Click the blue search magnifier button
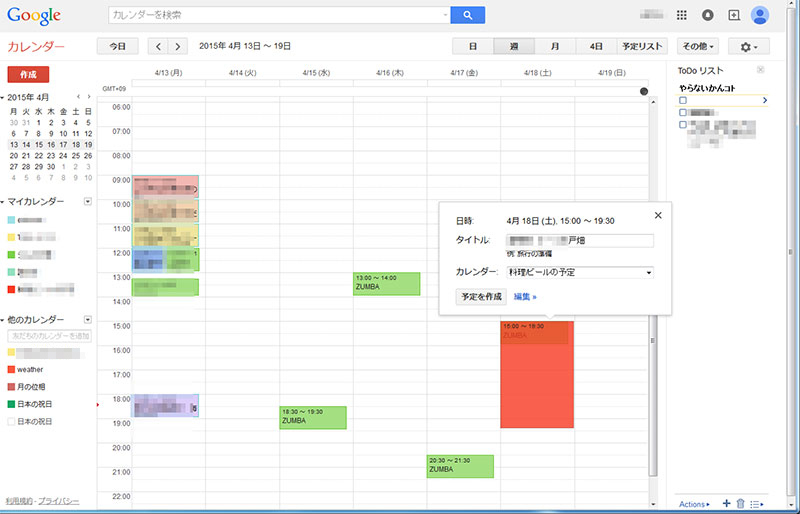This screenshot has height=514, width=800. (x=467, y=15)
